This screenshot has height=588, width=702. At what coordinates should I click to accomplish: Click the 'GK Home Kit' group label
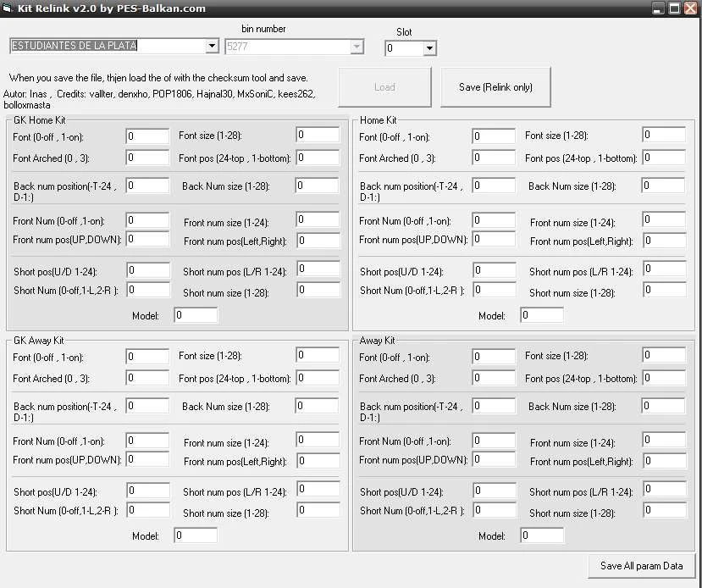tap(40, 120)
